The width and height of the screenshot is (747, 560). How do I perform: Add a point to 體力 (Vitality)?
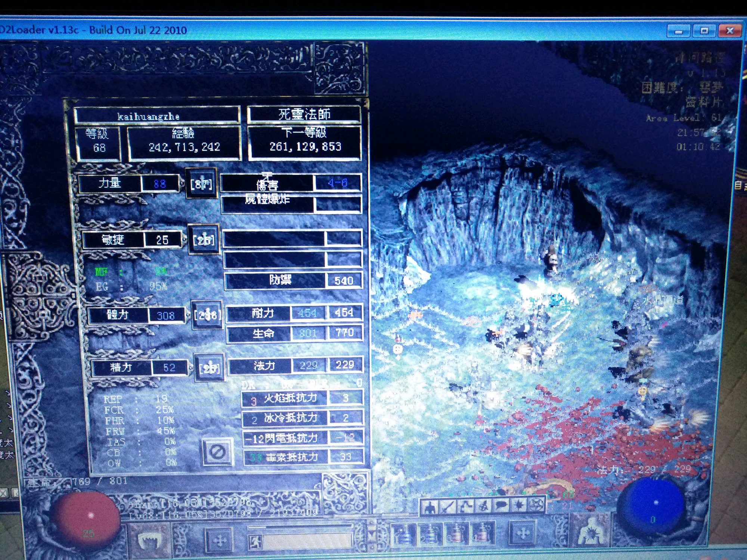tap(207, 315)
